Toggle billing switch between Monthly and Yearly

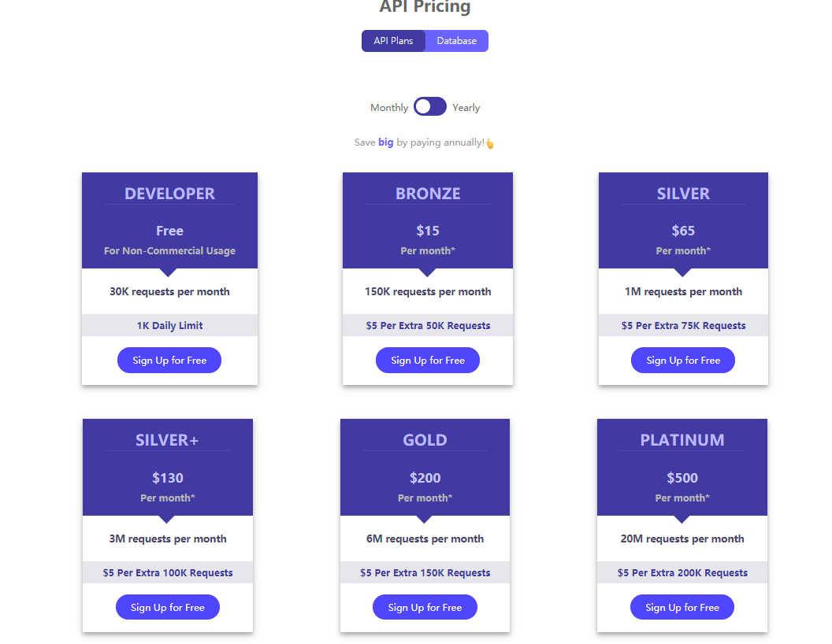coord(430,107)
